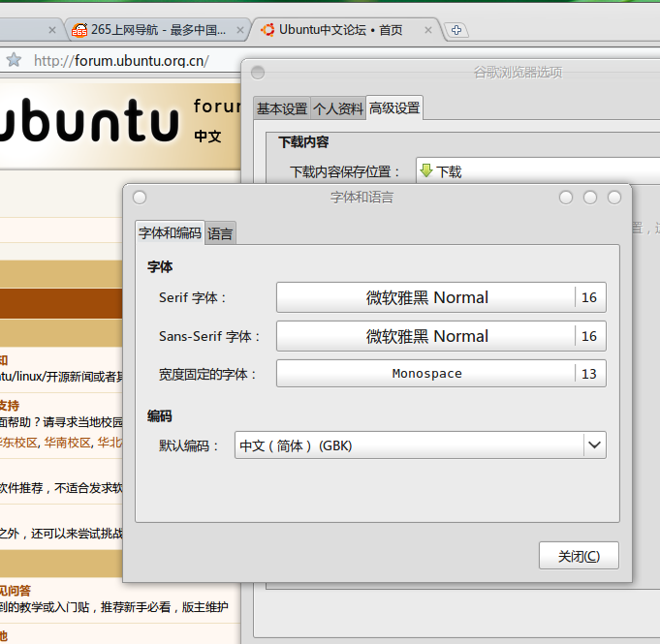Screen dimensions: 660x644
Task: Switch to the 语言 tab
Action: pyautogui.click(x=220, y=233)
